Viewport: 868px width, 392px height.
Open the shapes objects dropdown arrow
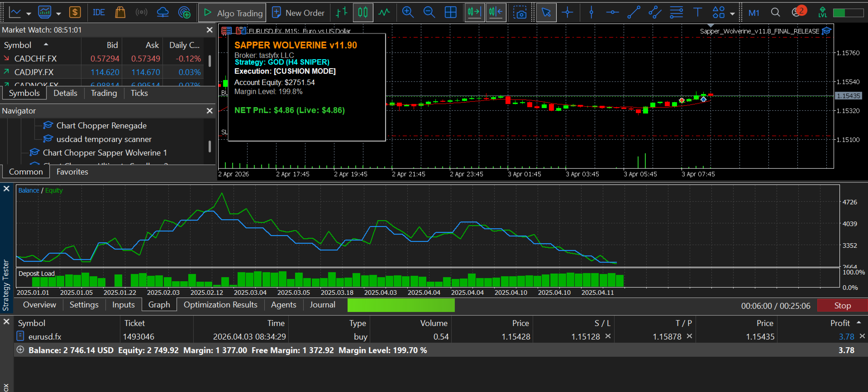pyautogui.click(x=732, y=14)
